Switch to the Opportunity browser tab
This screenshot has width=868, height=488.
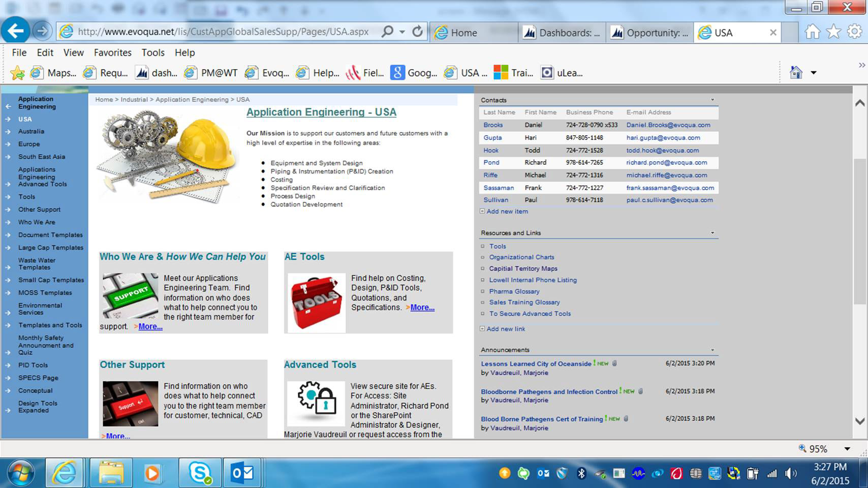click(x=650, y=33)
